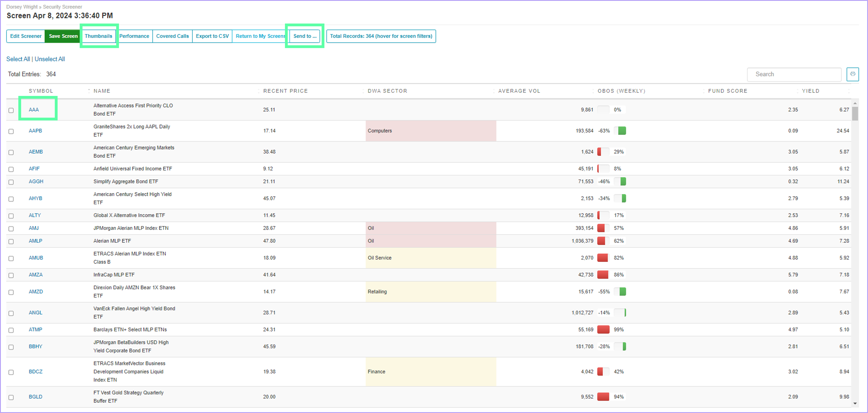Click the table scrollbar down arrow

tap(855, 404)
